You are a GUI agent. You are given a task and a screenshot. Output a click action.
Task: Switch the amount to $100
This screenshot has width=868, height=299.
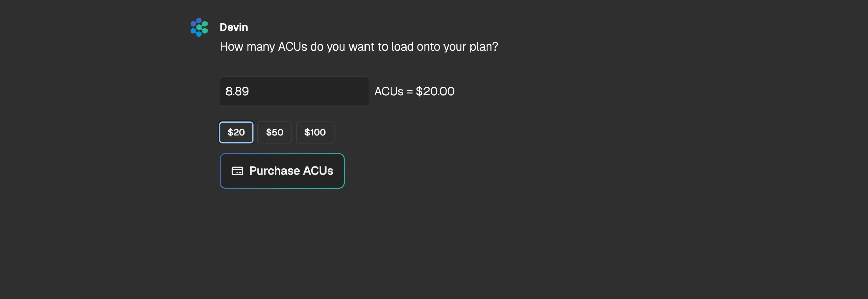click(315, 132)
